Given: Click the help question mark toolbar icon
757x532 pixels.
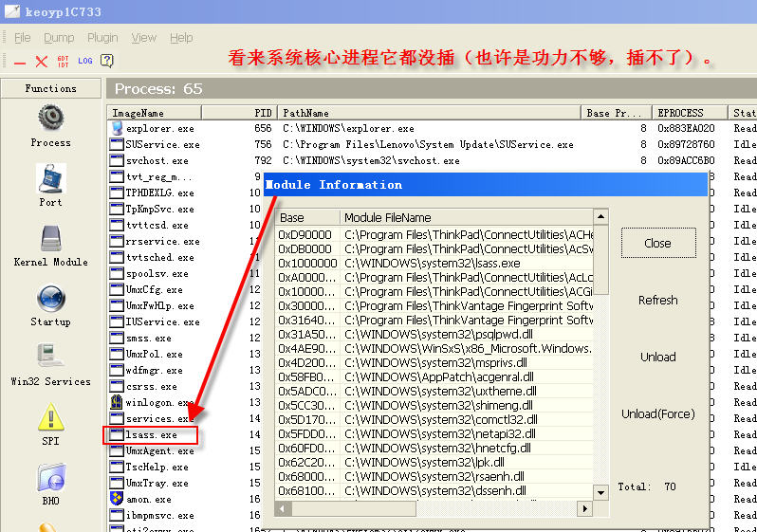Looking at the screenshot, I should coord(106,61).
